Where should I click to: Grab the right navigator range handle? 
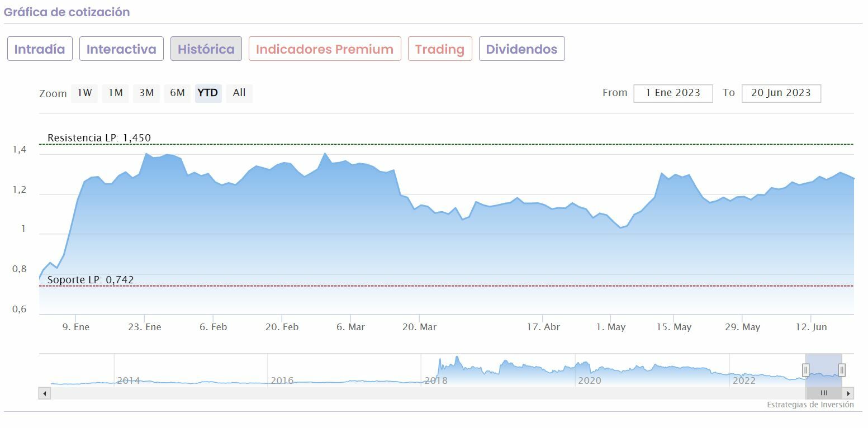click(842, 370)
